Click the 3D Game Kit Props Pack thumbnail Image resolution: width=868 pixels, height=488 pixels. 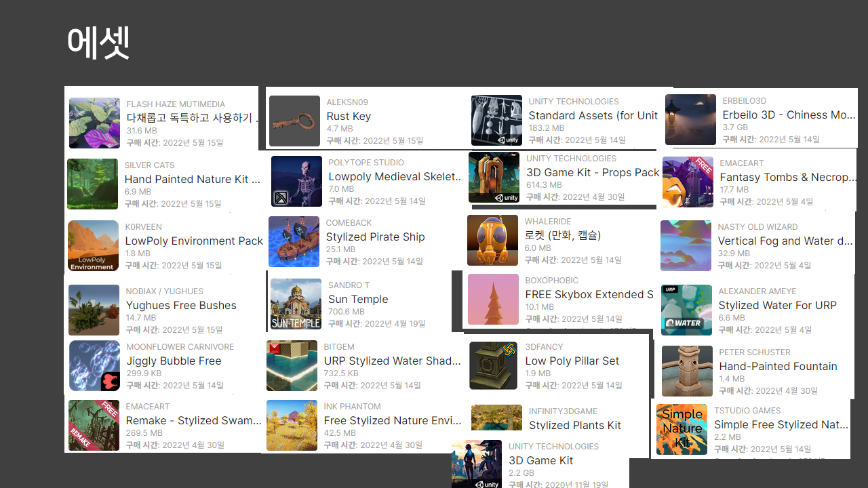point(494,178)
